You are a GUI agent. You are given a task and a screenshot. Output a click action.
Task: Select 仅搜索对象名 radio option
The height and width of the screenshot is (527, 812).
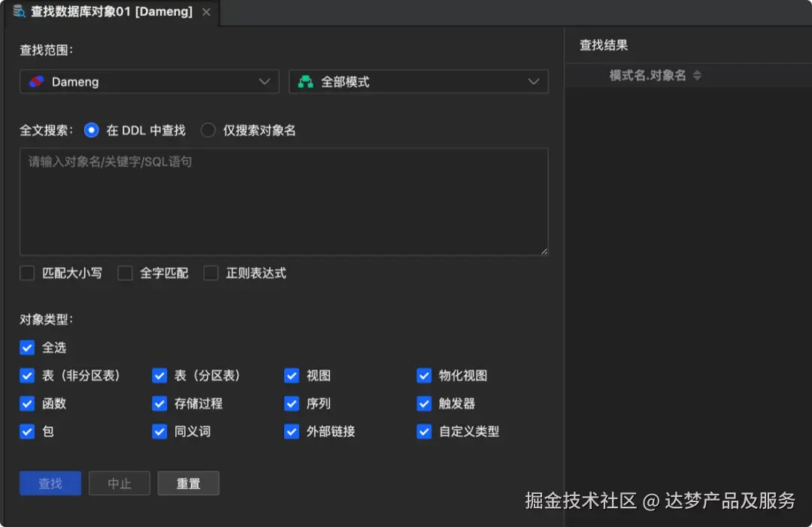coord(208,131)
